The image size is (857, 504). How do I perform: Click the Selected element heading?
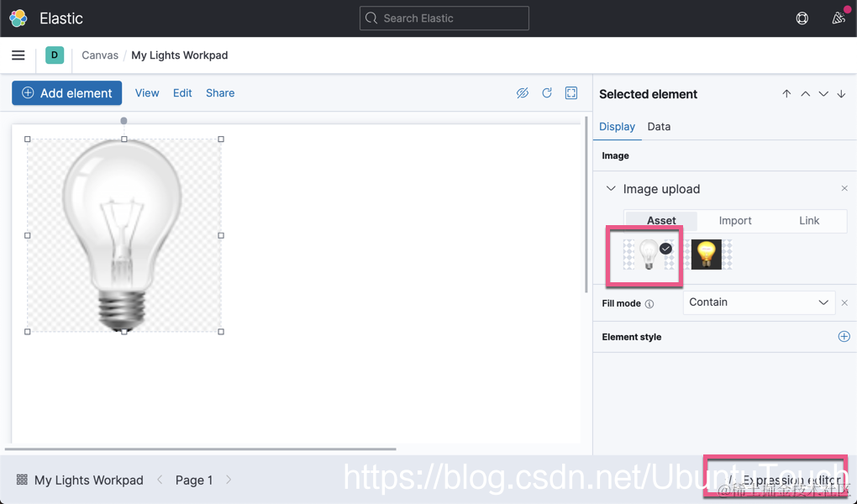pos(649,94)
